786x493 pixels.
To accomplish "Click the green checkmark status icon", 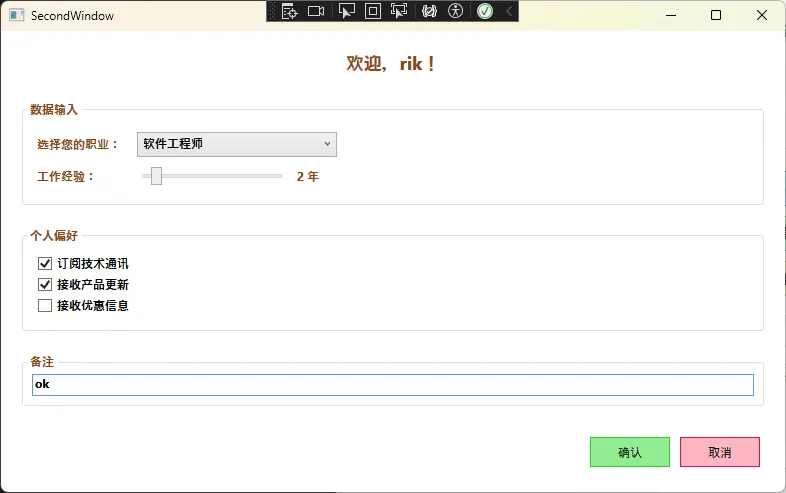I will click(x=484, y=11).
